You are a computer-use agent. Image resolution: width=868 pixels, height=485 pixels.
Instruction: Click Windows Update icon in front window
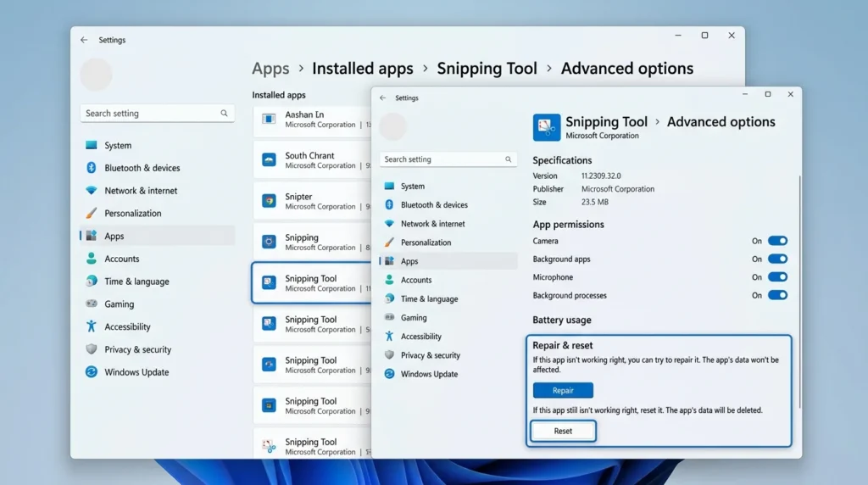[389, 374]
